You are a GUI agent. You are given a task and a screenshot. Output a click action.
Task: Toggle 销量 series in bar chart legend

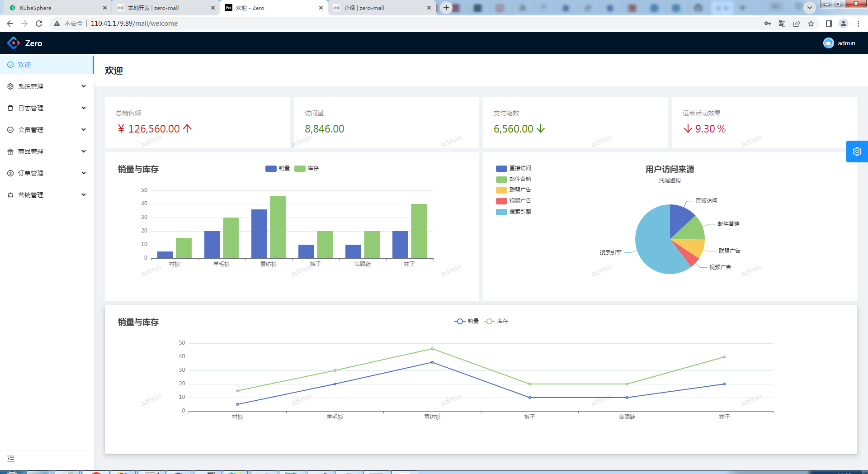[x=278, y=168]
